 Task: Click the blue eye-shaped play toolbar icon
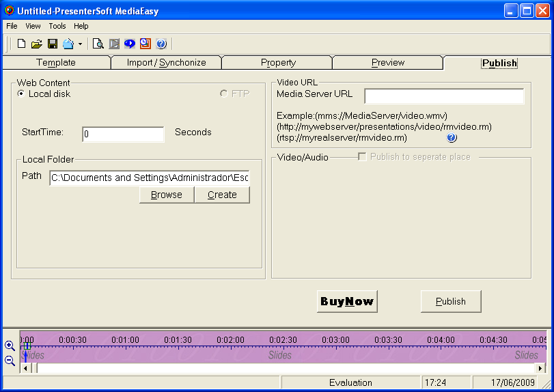click(130, 44)
